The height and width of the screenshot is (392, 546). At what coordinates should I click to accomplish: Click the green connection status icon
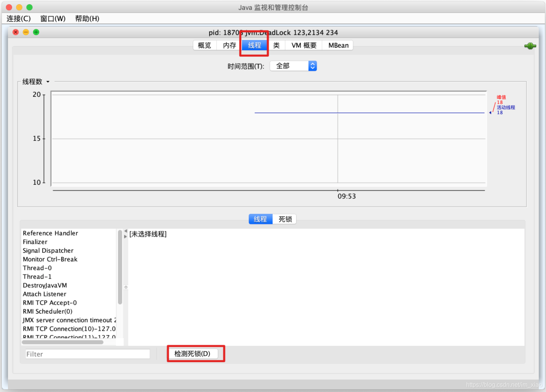click(x=530, y=46)
